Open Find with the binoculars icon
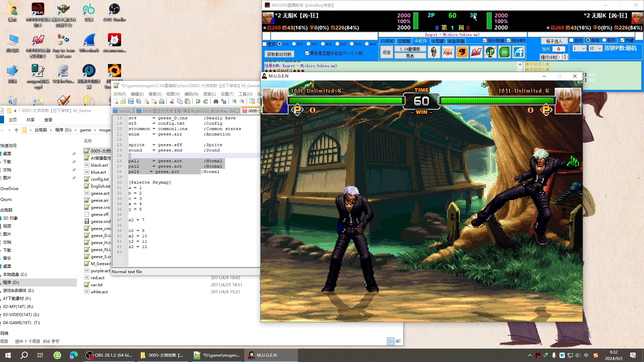The height and width of the screenshot is (362, 644). click(x=216, y=102)
